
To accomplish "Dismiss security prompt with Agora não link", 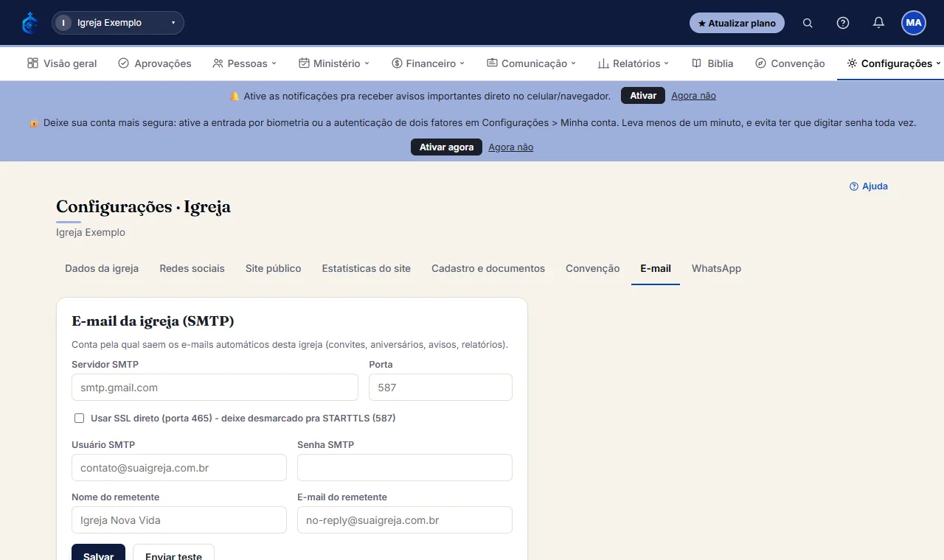I will (x=510, y=147).
